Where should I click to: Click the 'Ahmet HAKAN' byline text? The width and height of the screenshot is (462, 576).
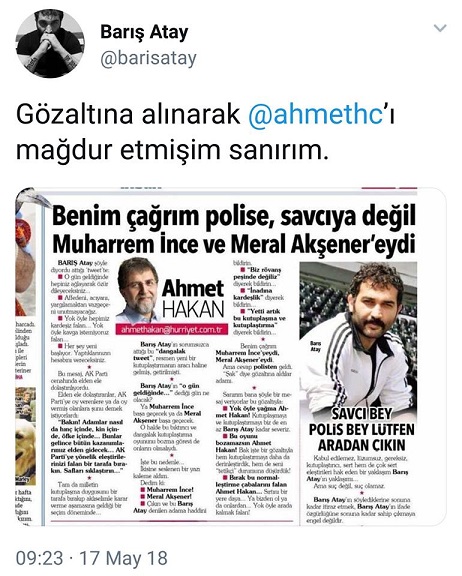click(193, 299)
